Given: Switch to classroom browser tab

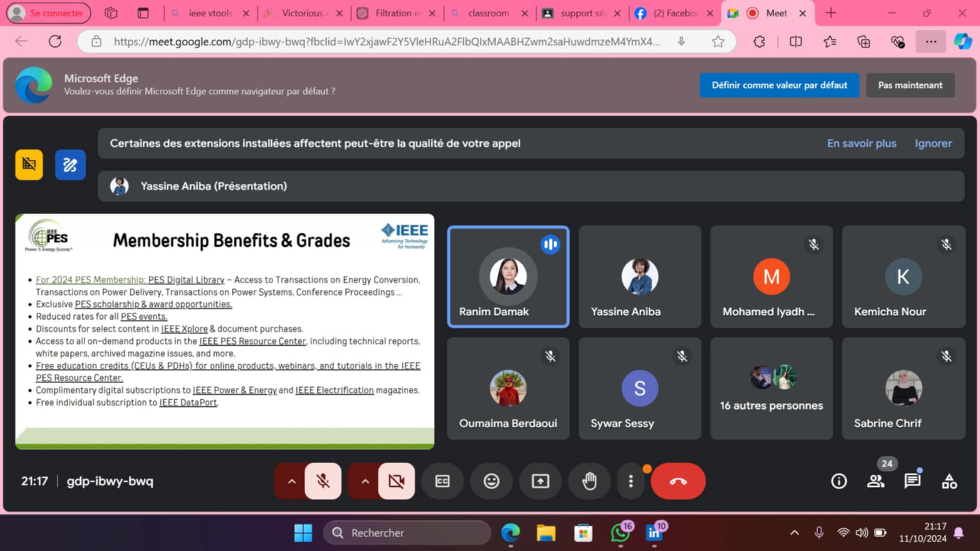Looking at the screenshot, I should [x=488, y=13].
